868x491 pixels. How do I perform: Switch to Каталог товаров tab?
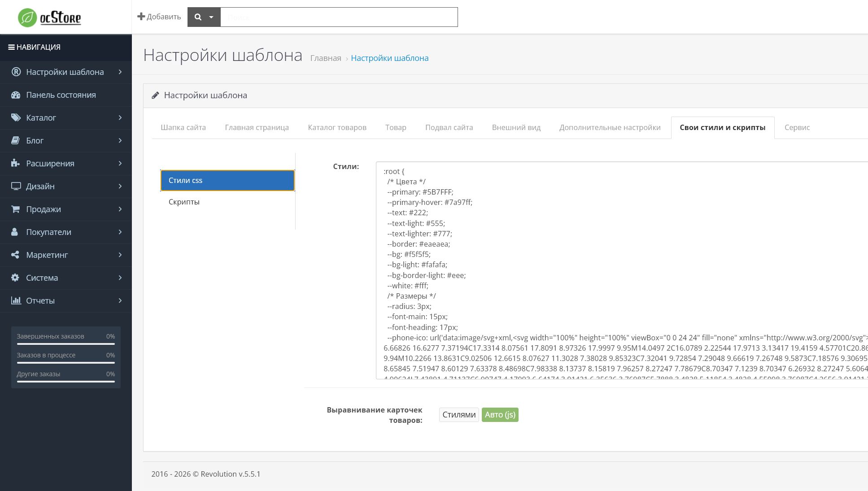[337, 127]
